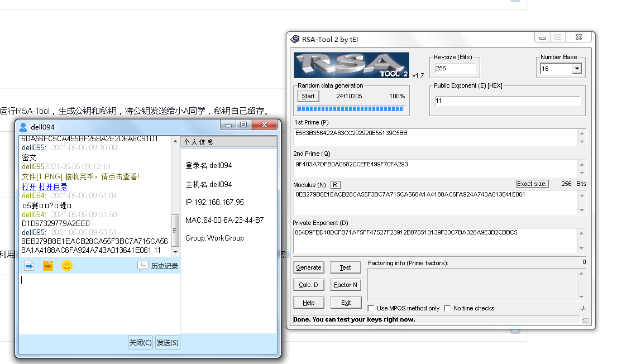617x364 pixels.
Task: Enable Use MPQS method only
Action: [371, 309]
